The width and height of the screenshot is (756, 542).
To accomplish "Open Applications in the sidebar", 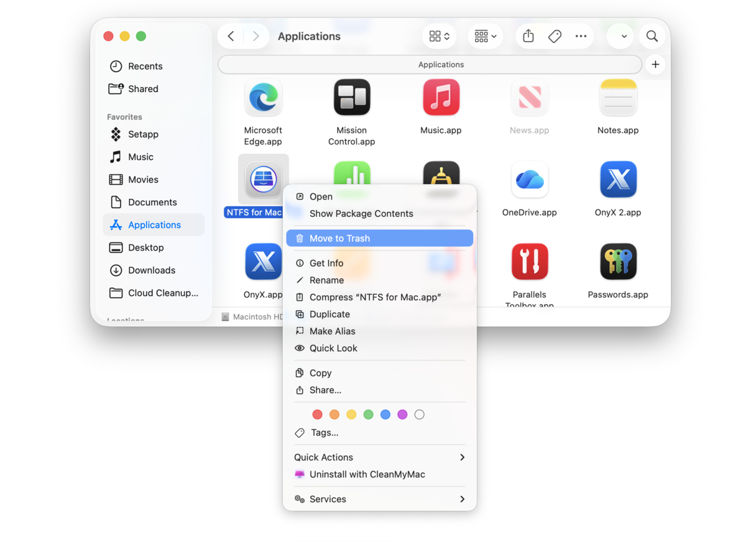I will [x=154, y=225].
